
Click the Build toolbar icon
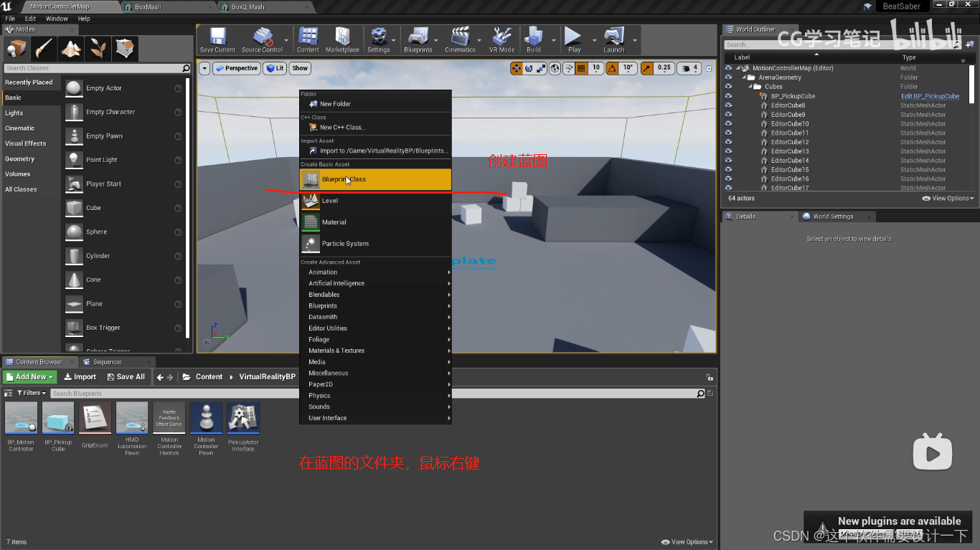(534, 40)
